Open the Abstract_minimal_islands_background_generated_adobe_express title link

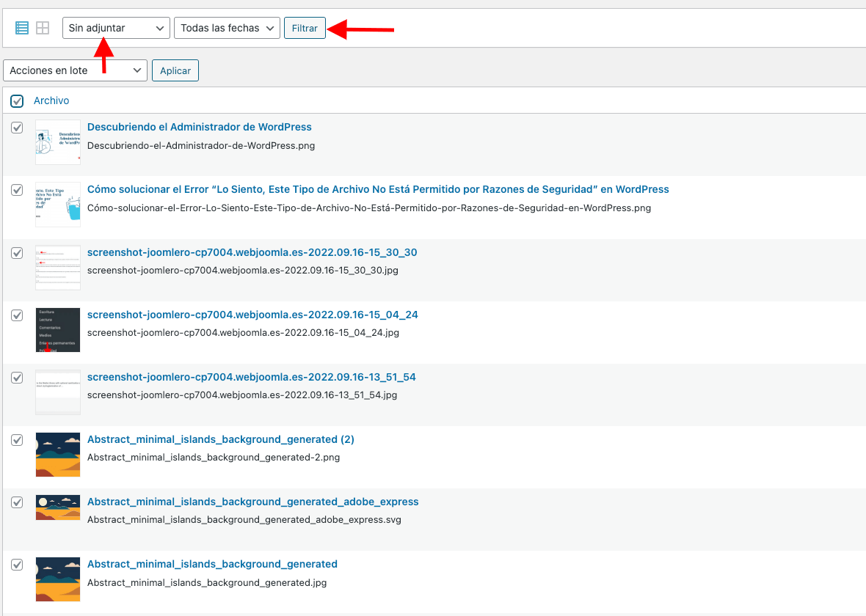point(253,502)
